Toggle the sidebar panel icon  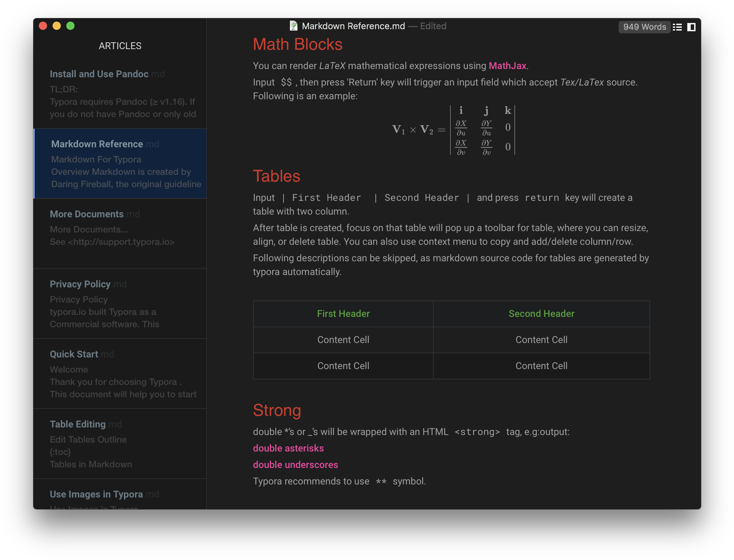pos(691,27)
